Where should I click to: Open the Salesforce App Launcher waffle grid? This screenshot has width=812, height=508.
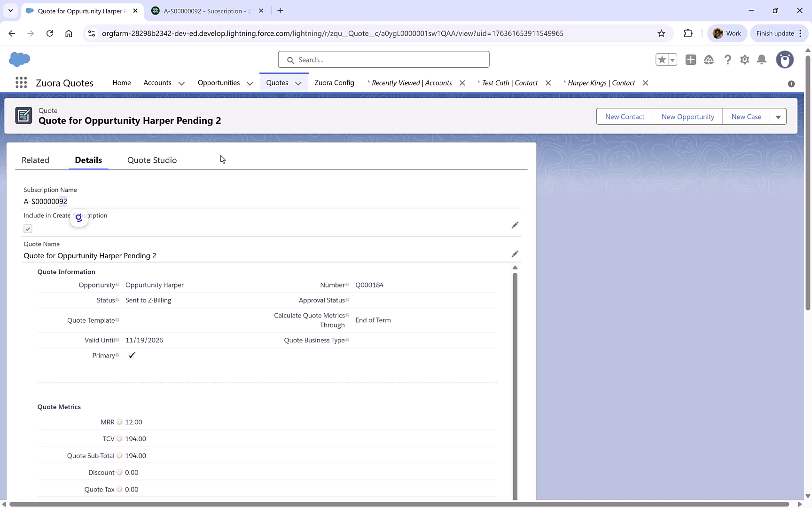coord(21,83)
